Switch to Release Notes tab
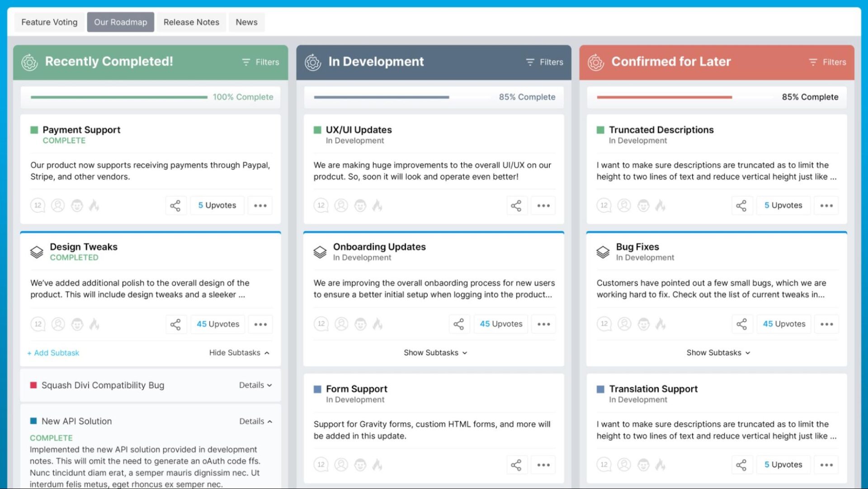The image size is (868, 489). tap(191, 22)
